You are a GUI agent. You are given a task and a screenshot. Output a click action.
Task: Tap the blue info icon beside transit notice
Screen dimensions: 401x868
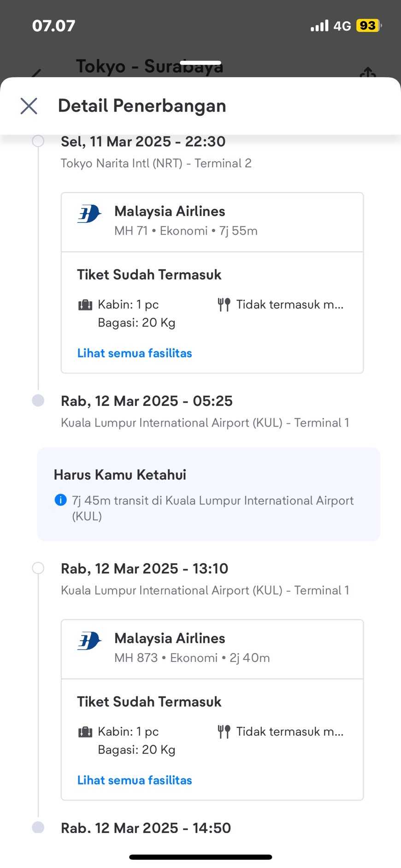pos(60,500)
